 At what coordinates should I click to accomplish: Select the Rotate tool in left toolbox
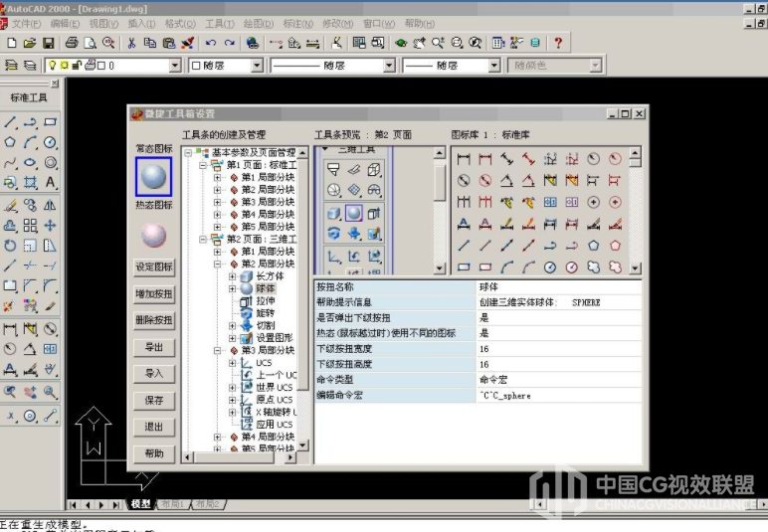point(10,246)
